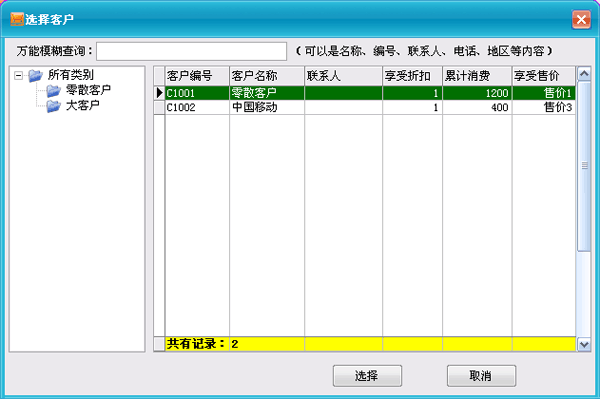The height and width of the screenshot is (399, 600).
Task: Click the 享受折扣 column header
Action: (413, 76)
